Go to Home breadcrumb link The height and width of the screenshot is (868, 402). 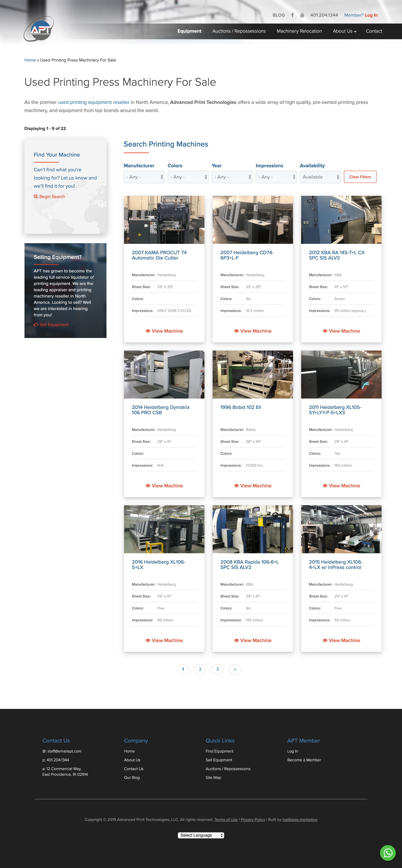tap(30, 60)
